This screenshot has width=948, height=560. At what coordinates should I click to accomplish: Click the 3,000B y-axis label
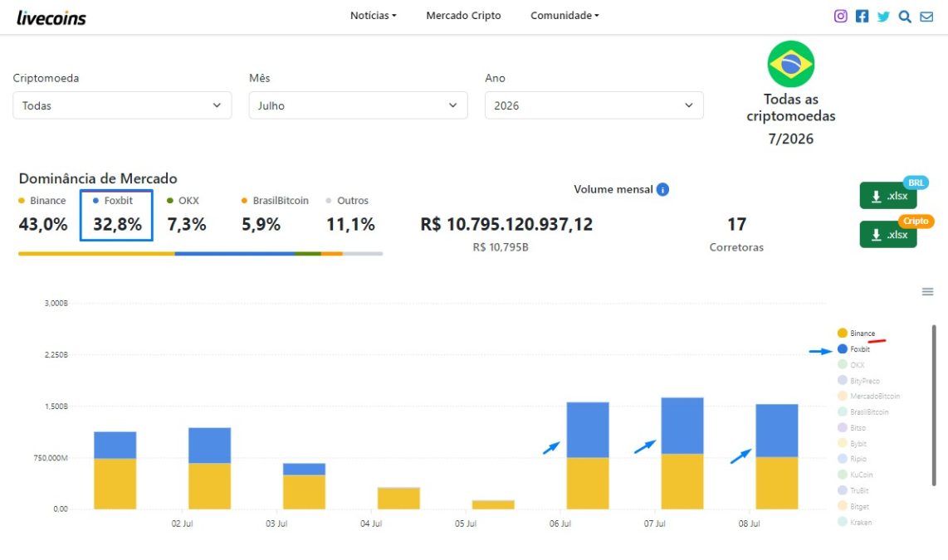coord(56,304)
